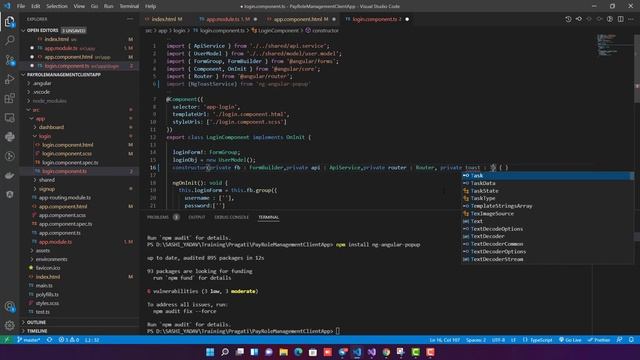Viewport: 640px width, 360px height.
Task: Click the Go Live status bar button
Action: tap(570, 340)
